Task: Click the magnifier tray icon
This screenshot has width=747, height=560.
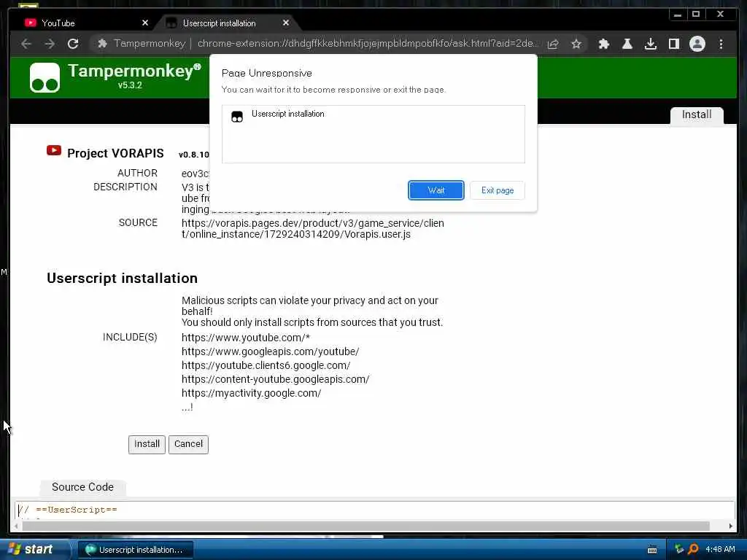Action: pos(693,549)
